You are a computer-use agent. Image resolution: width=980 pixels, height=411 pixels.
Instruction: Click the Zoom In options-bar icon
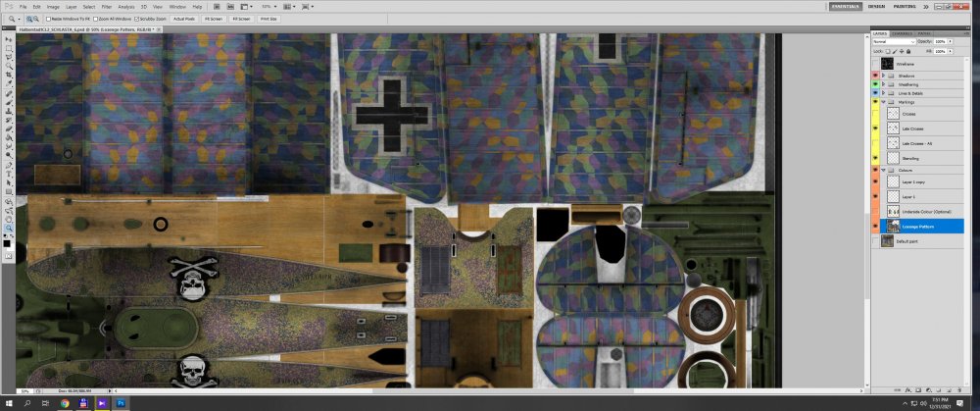(29, 19)
